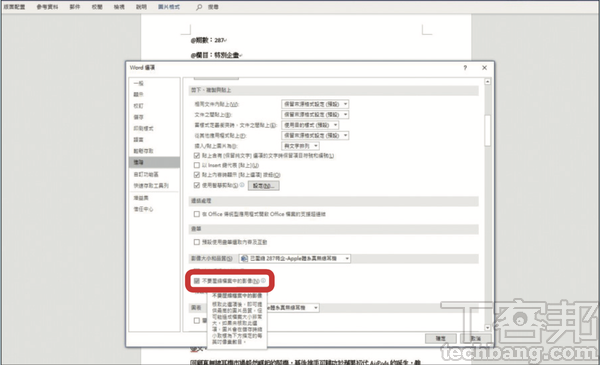
Task: Toggle the checkbox for keeping bullets when pasting text only
Action: click(x=197, y=155)
